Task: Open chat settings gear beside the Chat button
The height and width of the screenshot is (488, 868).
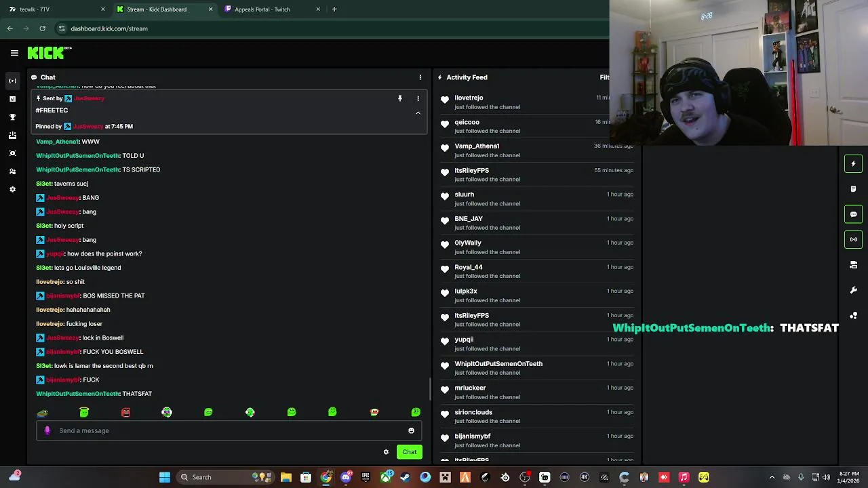Action: [386, 452]
